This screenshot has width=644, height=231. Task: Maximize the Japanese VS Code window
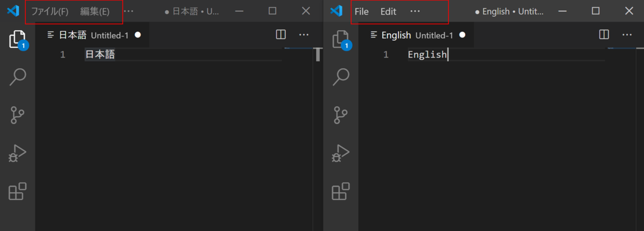(272, 11)
